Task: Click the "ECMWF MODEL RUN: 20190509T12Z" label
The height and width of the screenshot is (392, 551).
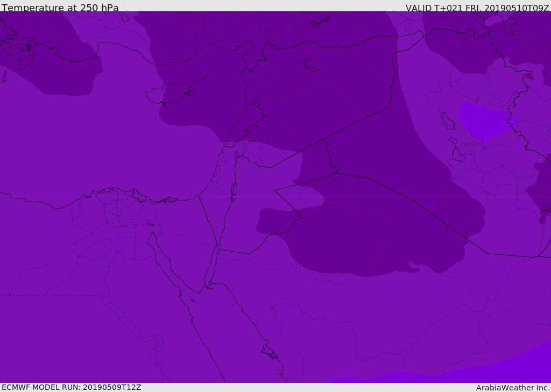Action: (71, 387)
